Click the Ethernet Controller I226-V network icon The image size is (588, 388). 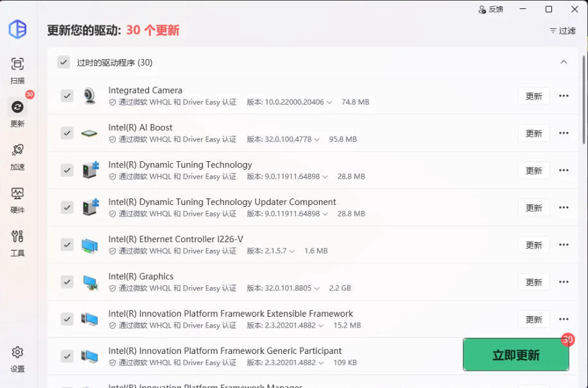pyautogui.click(x=90, y=245)
